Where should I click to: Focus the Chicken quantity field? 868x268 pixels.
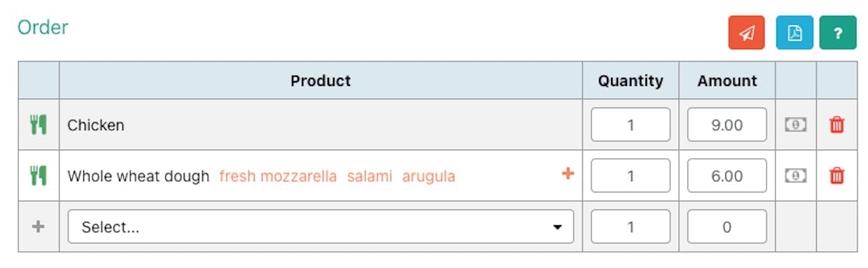coord(631,125)
